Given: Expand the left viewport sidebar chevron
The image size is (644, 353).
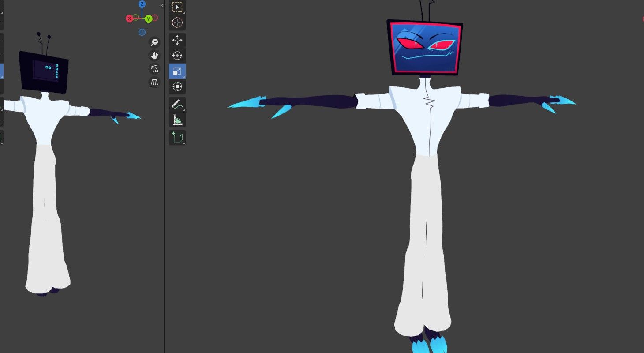Looking at the screenshot, I should (162, 6).
